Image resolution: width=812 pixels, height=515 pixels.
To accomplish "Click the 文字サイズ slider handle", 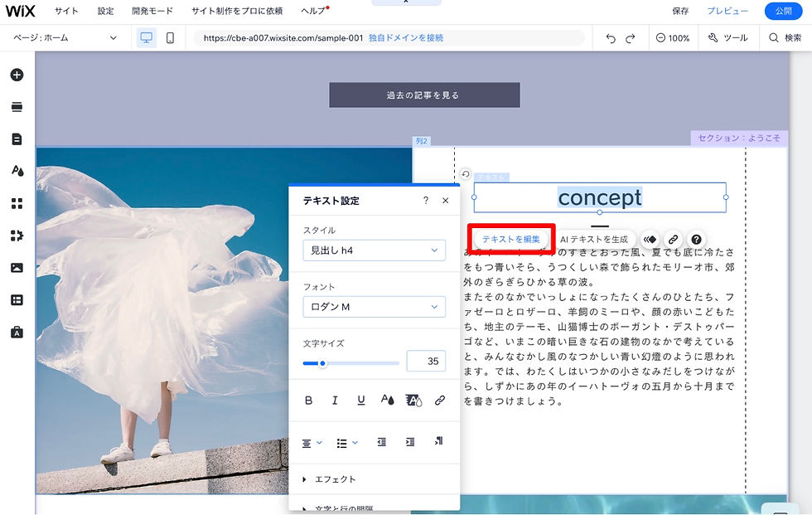I will 322,363.
